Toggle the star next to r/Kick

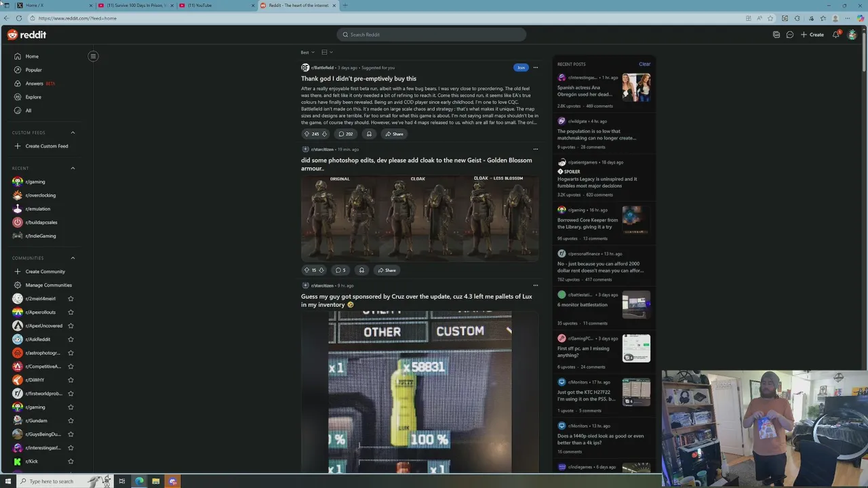tap(71, 462)
